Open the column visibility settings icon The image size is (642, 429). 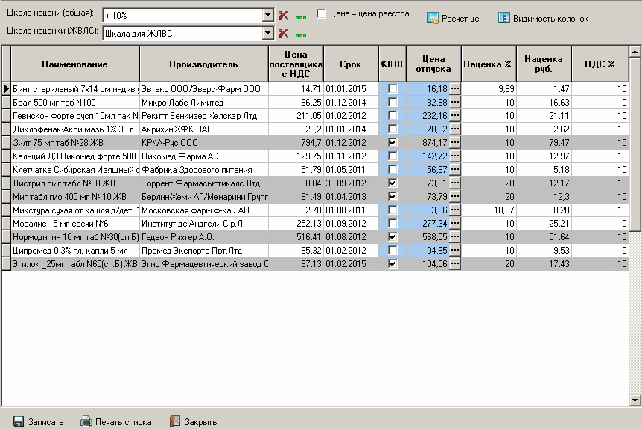coord(504,18)
